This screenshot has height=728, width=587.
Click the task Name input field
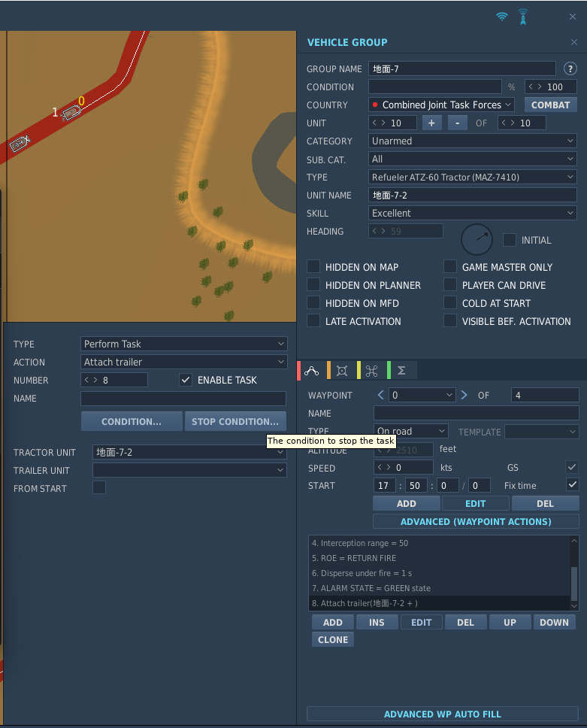[183, 399]
